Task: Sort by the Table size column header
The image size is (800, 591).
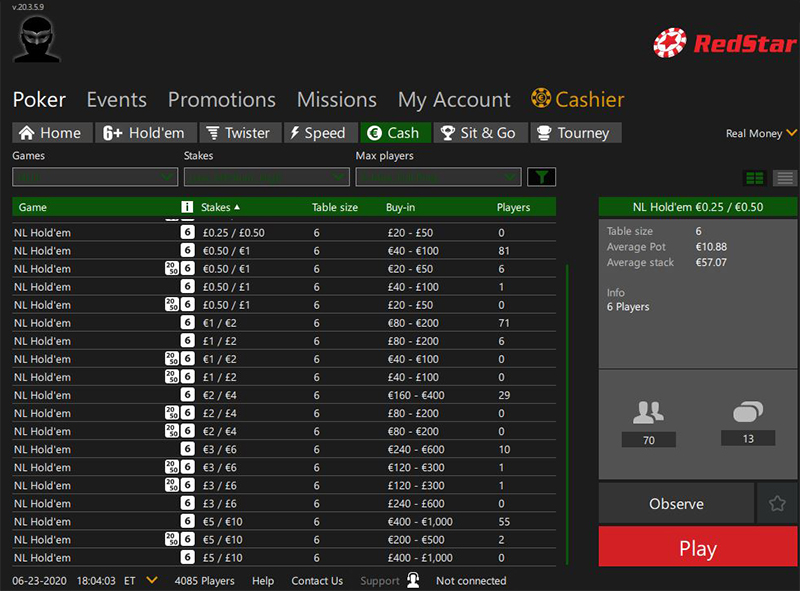Action: tap(335, 207)
